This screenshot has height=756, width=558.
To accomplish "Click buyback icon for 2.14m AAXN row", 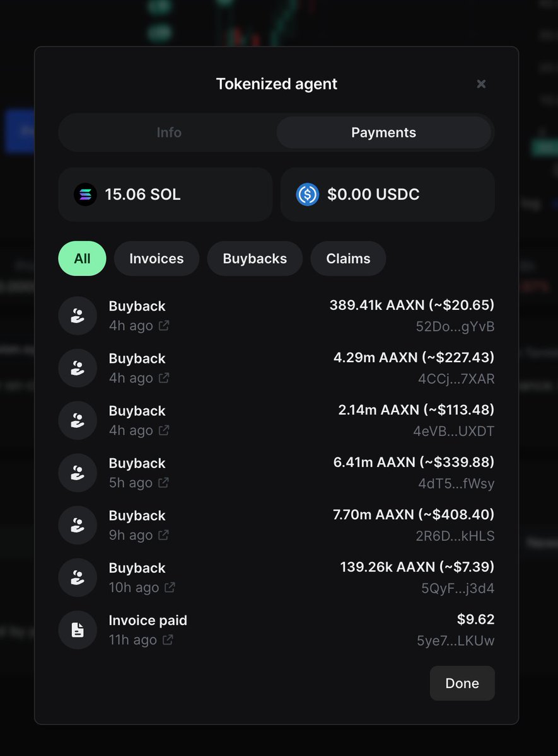I will click(x=78, y=421).
